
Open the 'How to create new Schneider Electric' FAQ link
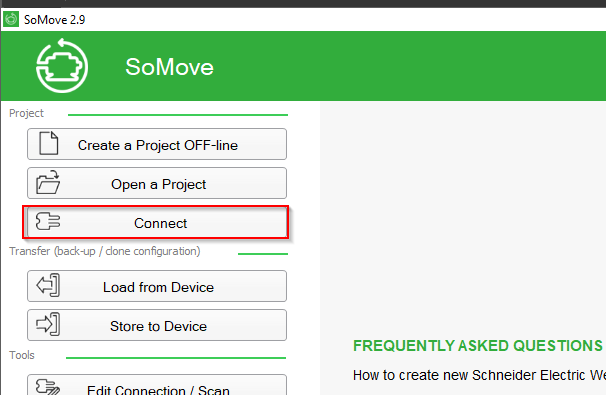pos(479,375)
